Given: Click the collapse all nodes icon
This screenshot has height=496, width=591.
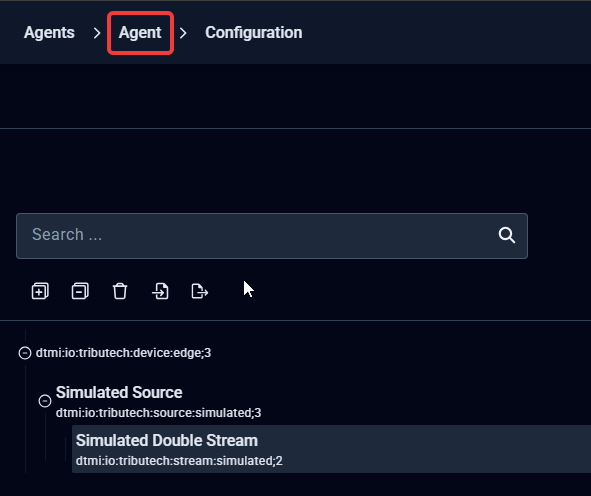Looking at the screenshot, I should coord(80,291).
